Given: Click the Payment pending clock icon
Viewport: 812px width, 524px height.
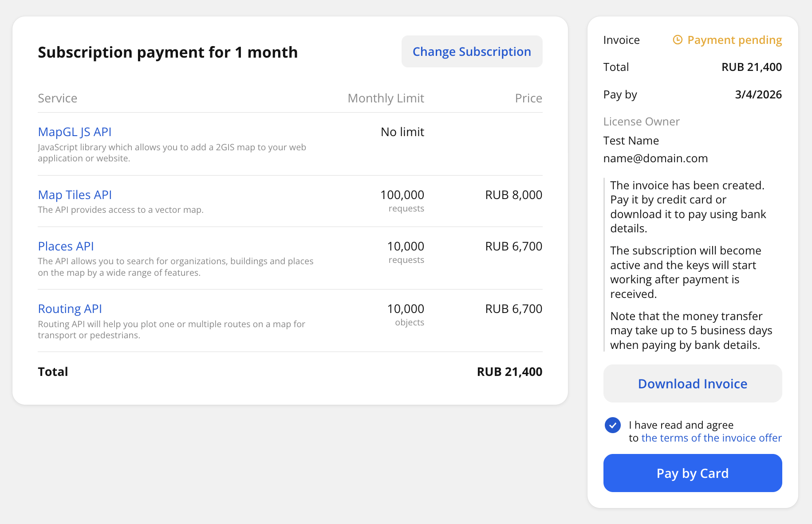Looking at the screenshot, I should click(677, 40).
